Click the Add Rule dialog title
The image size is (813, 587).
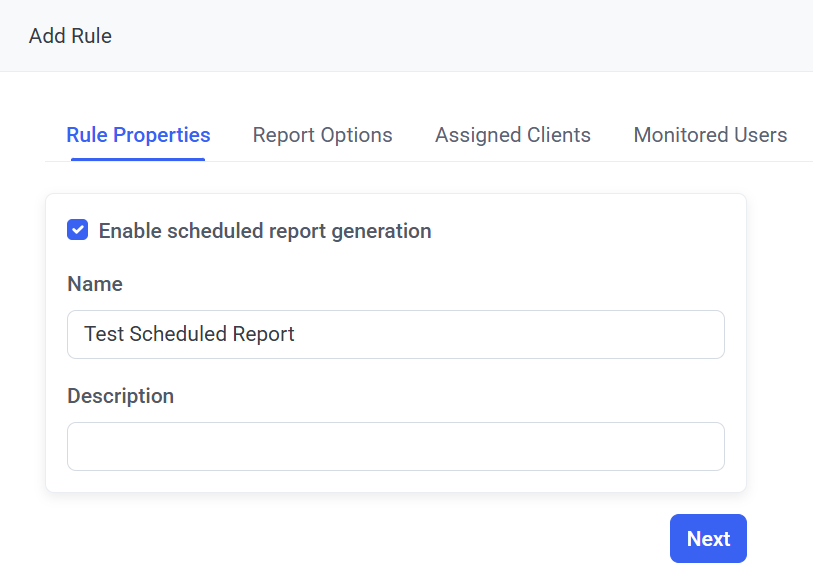(70, 36)
